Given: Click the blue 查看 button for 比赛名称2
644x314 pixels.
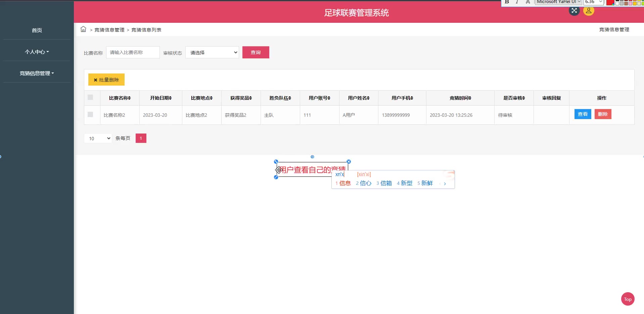Looking at the screenshot, I should pyautogui.click(x=583, y=114).
